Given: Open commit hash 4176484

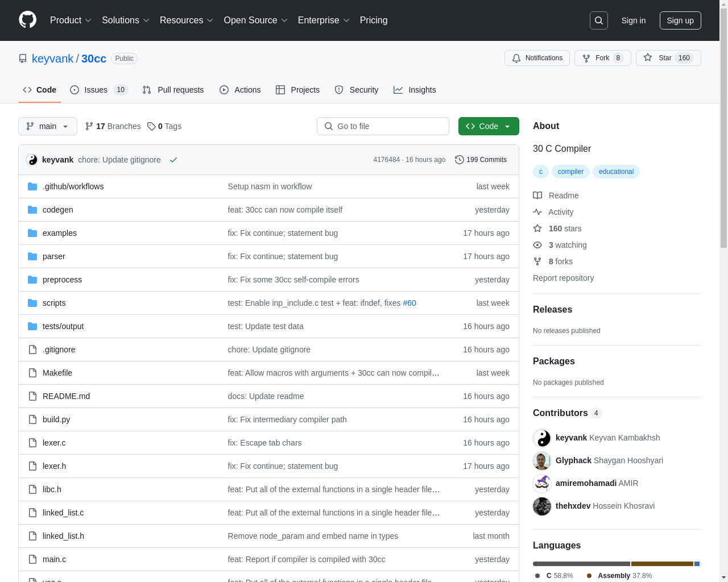Looking at the screenshot, I should (x=386, y=160).
